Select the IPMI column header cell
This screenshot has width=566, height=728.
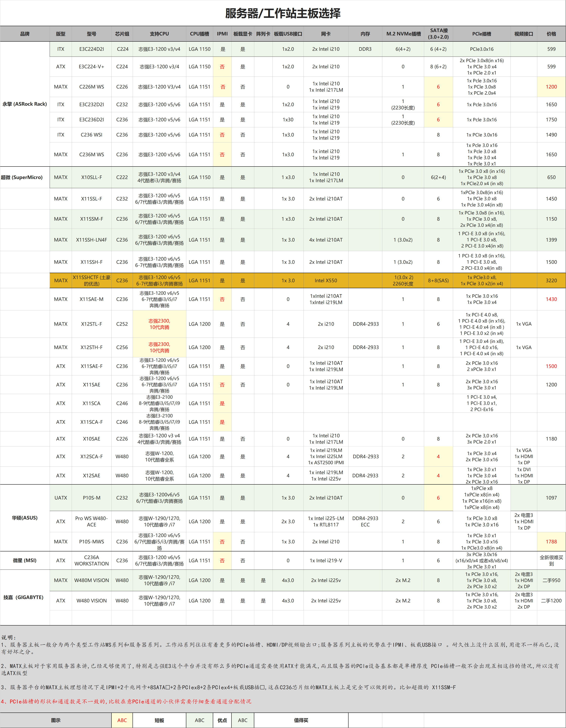pyautogui.click(x=222, y=34)
